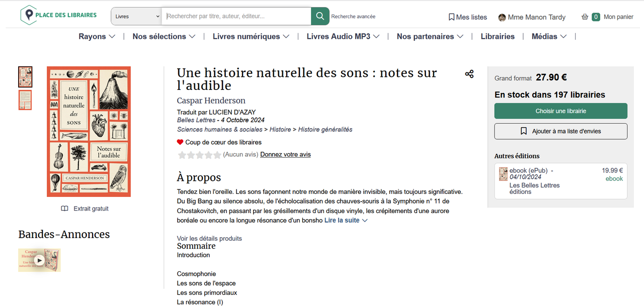Select the second back-cover thumbnail

pyautogui.click(x=25, y=100)
